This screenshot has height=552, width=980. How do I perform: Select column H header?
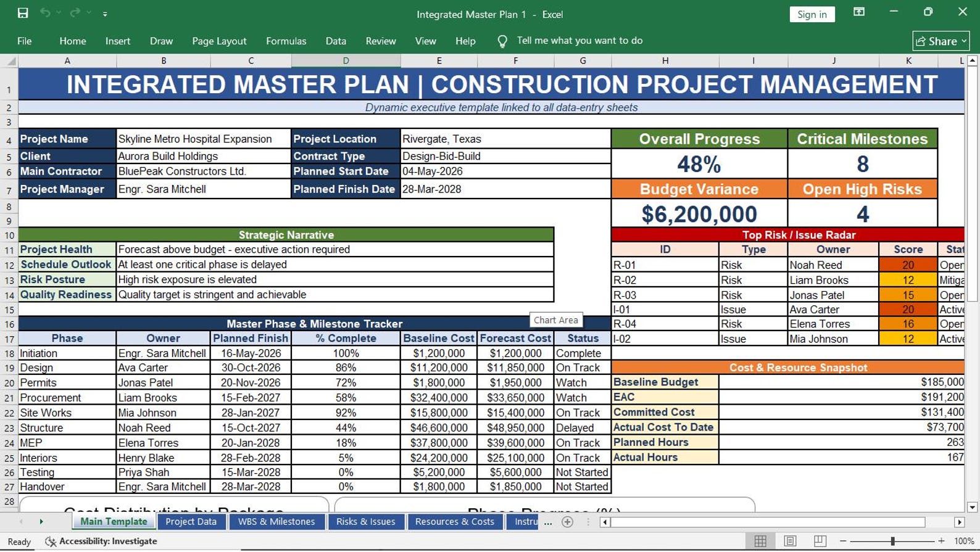click(665, 60)
